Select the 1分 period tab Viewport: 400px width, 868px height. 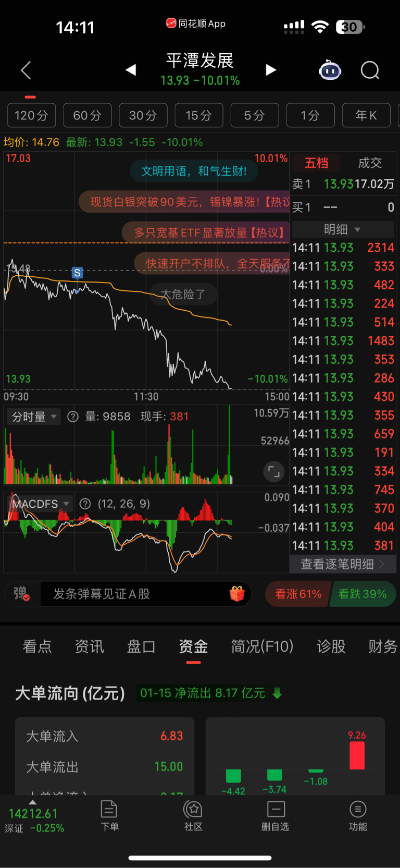(x=310, y=115)
